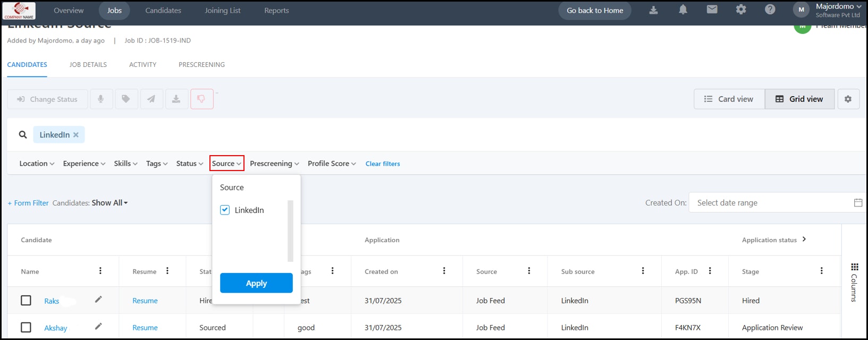This screenshot has height=340, width=868.
Task: Open the Columns side panel
Action: coord(854,282)
